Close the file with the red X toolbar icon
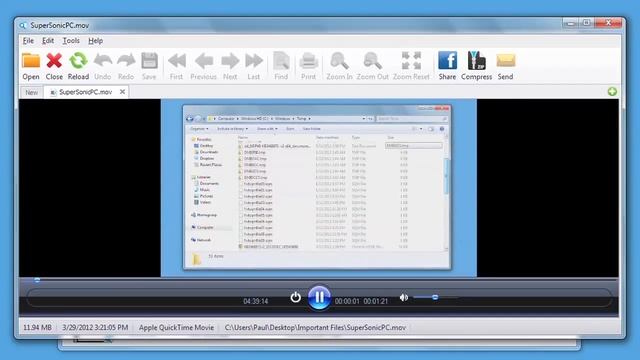The image size is (640, 360). tap(54, 66)
